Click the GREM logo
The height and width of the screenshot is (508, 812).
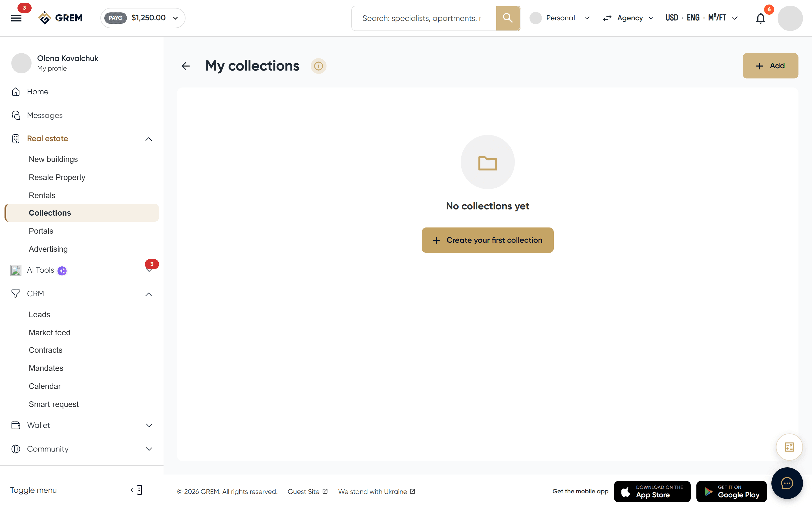coord(60,18)
